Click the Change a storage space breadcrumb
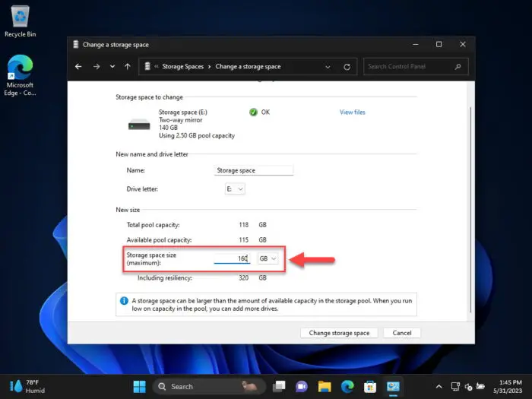 [248, 67]
